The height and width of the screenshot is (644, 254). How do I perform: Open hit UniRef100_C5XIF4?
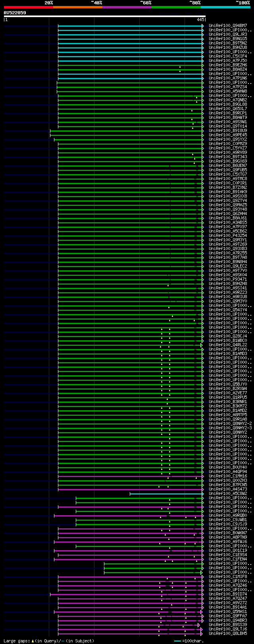pyautogui.click(x=228, y=56)
